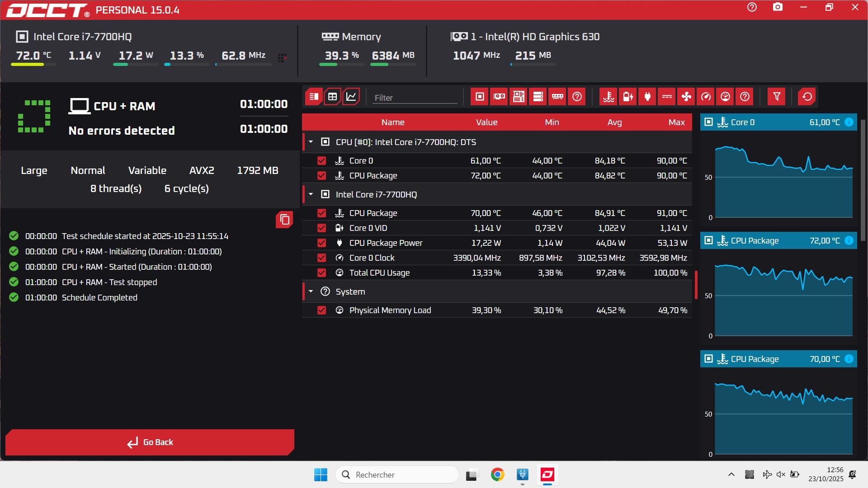Uncheck the Core 0 VID checkbox
This screenshot has width=868, height=488.
point(321,228)
